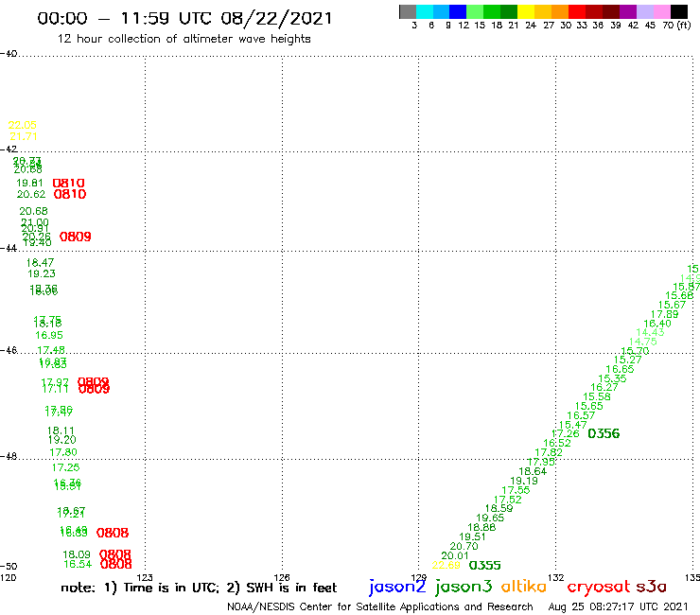700x615 pixels.
Task: Click the lavender swatch in the color scale
Action: [x=644, y=11]
